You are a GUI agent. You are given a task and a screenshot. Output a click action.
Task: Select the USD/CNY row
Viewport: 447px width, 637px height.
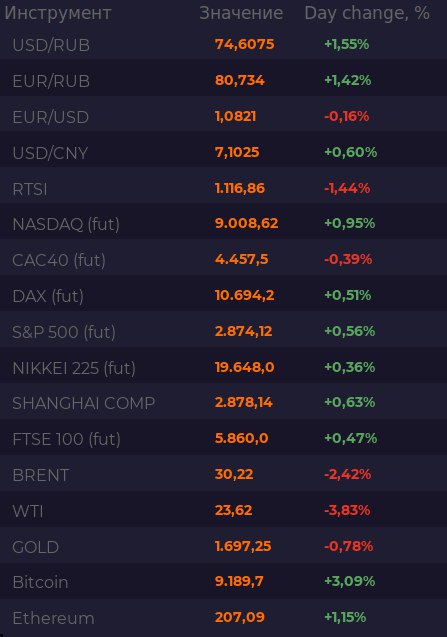point(224,152)
